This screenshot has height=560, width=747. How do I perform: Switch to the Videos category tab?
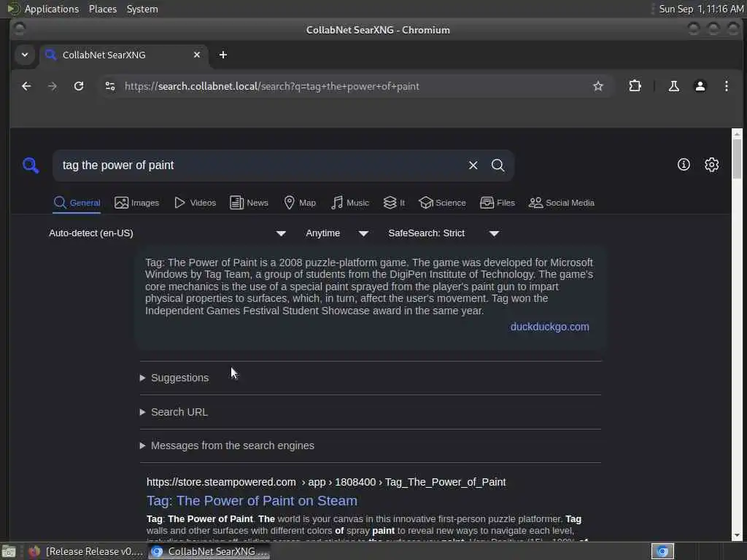(x=195, y=203)
